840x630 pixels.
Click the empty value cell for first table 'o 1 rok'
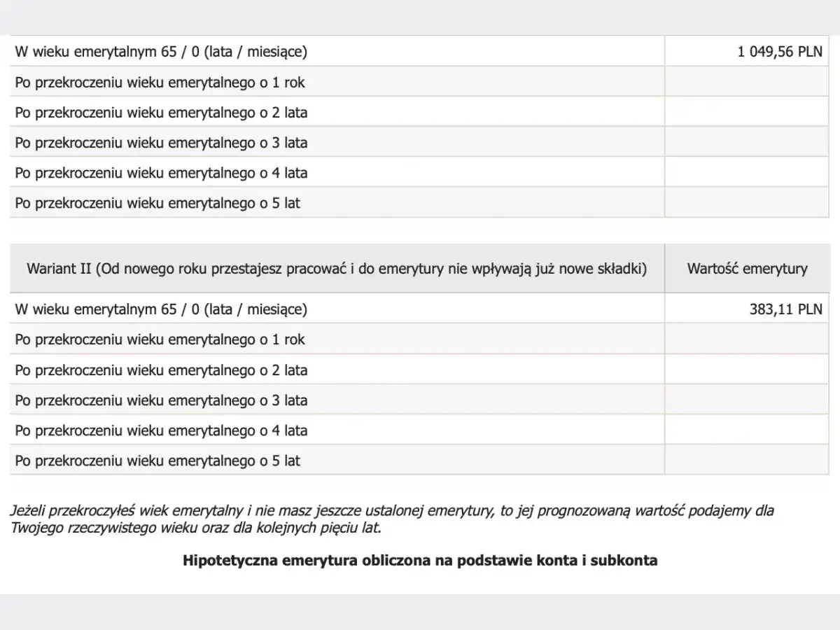point(747,82)
